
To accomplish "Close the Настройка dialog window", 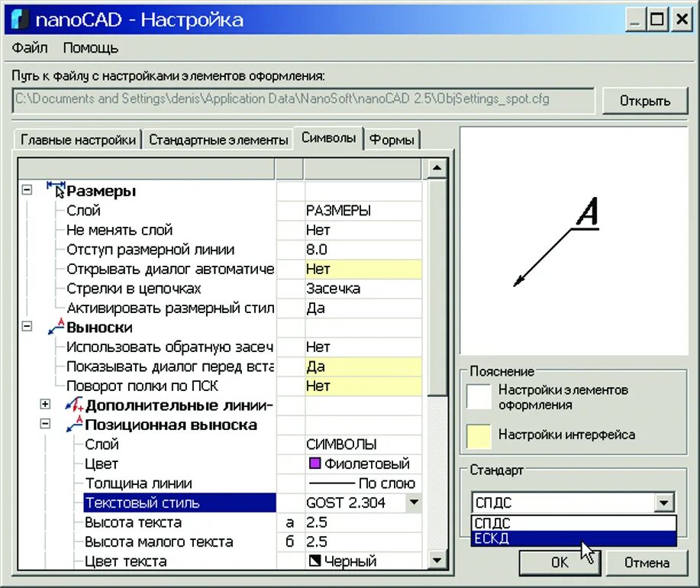I will click(x=682, y=19).
